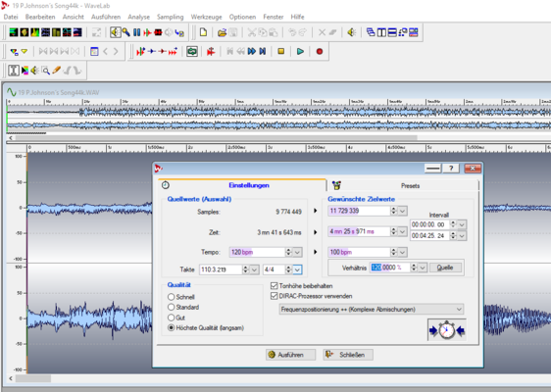This screenshot has height=392, width=551.
Task: Click the arrow button next to Zeit row
Action: point(316,232)
